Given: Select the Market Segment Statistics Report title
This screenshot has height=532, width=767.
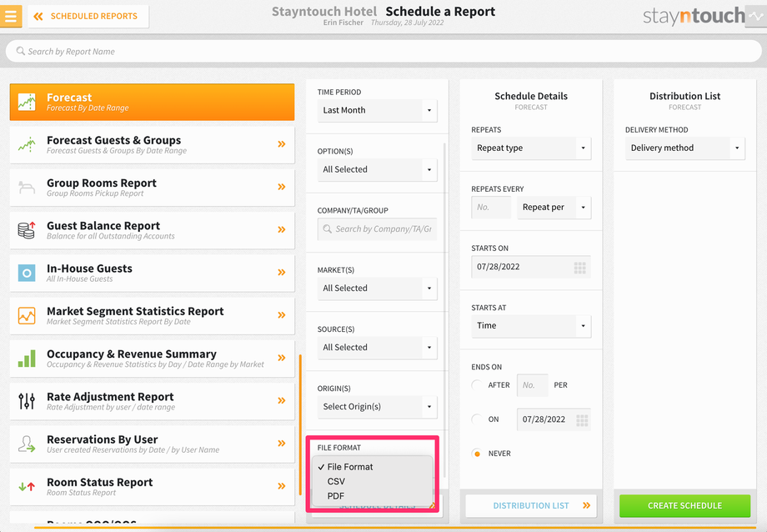Looking at the screenshot, I should (x=135, y=311).
